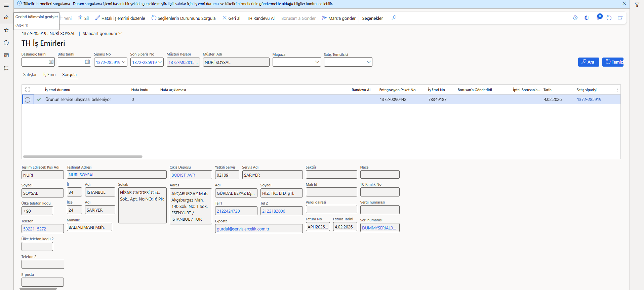Click the grid's horizontal scrollbar
644x290 pixels.
[83, 156]
